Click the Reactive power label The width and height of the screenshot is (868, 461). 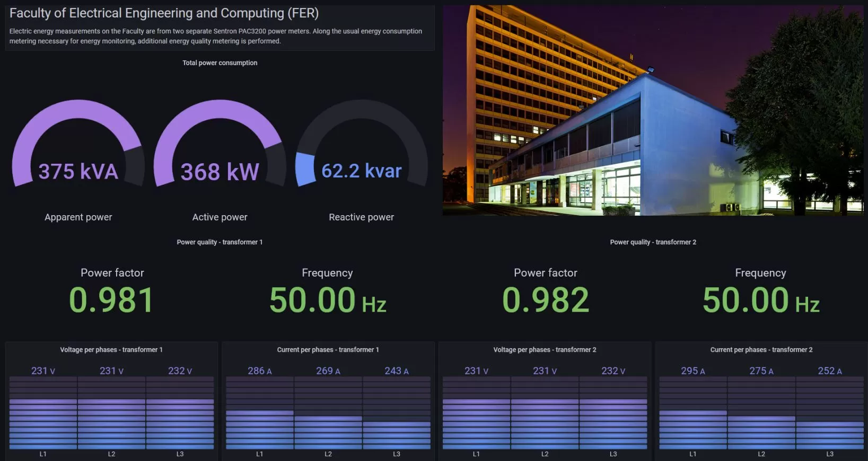(361, 217)
